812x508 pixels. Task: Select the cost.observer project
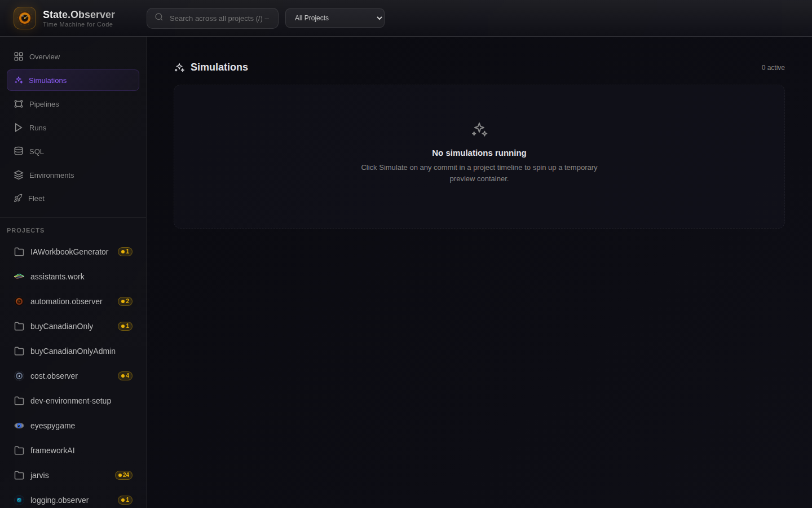click(x=73, y=376)
